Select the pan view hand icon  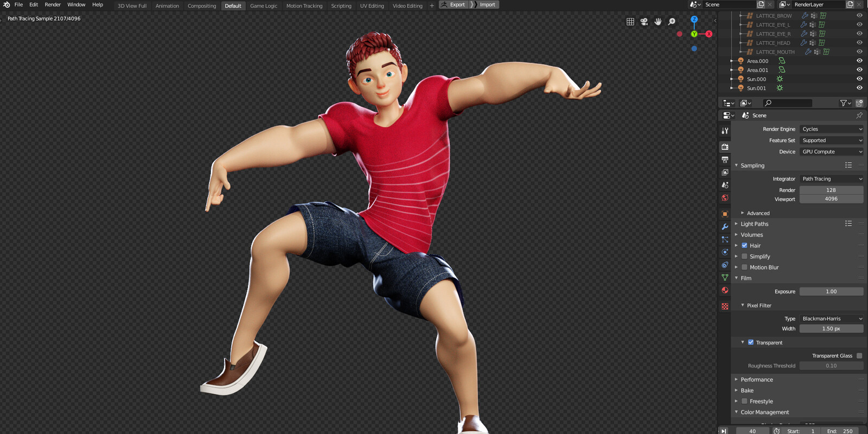click(658, 22)
